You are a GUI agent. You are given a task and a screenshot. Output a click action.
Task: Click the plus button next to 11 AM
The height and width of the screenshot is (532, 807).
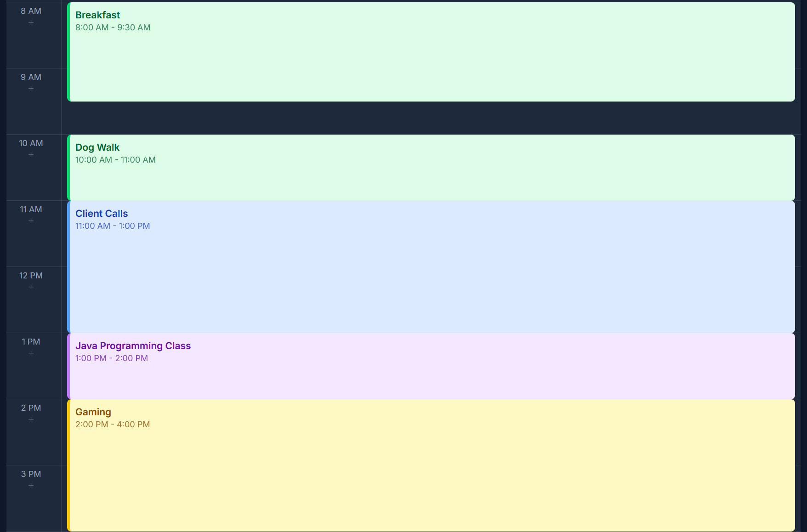31,221
